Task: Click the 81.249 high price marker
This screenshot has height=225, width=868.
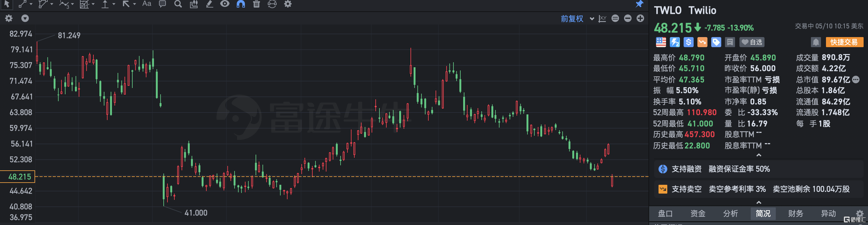Action: click(x=69, y=36)
